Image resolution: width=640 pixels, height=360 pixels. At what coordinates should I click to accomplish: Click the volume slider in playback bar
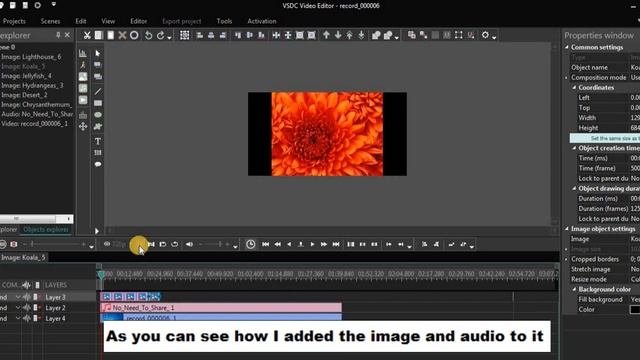[213, 244]
